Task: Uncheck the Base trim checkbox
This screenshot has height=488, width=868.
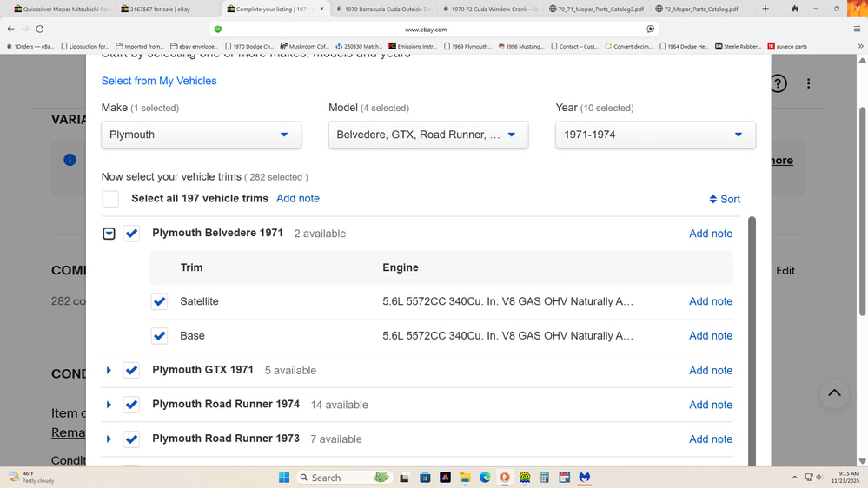Action: coord(159,336)
